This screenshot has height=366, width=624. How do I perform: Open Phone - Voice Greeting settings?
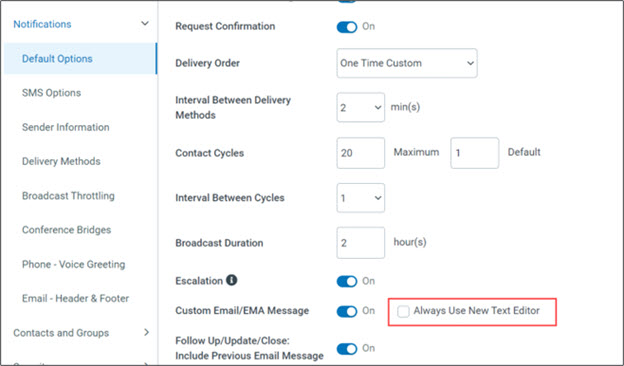(74, 265)
